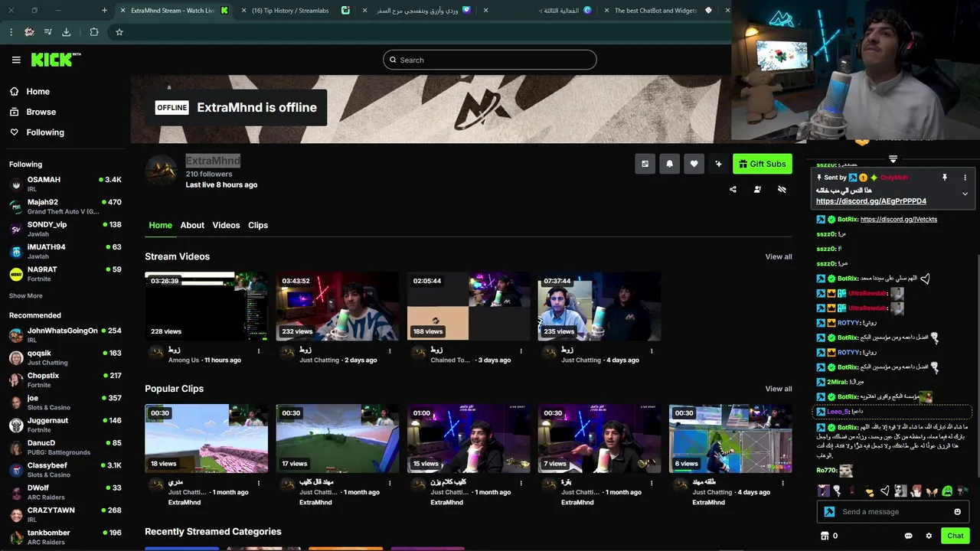Open the 02:05:44 stream video thumbnail
This screenshot has width=980, height=551.
click(469, 306)
